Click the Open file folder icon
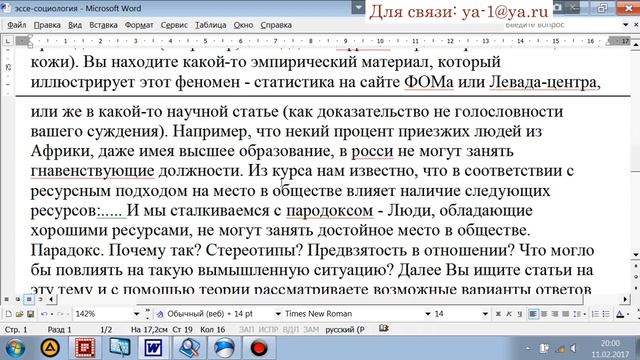Screen dimensions: 640x360 tap(19, 314)
